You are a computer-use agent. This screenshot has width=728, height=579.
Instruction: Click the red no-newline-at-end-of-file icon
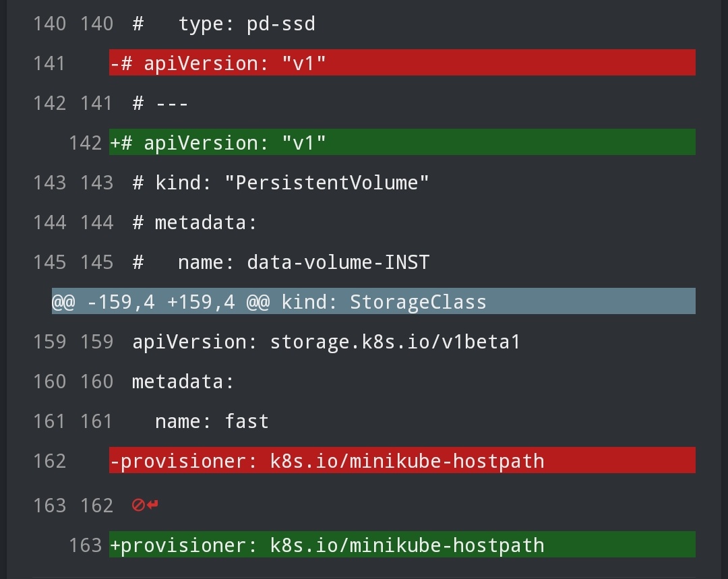pyautogui.click(x=145, y=505)
